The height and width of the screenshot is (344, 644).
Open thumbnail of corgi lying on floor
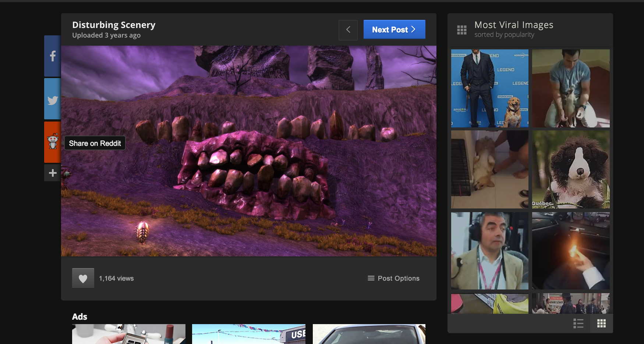[x=490, y=169]
